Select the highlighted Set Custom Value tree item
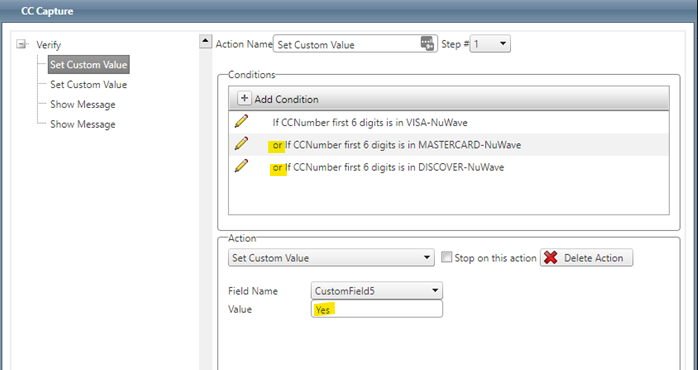Screen dimensions: 698x370 (89, 65)
